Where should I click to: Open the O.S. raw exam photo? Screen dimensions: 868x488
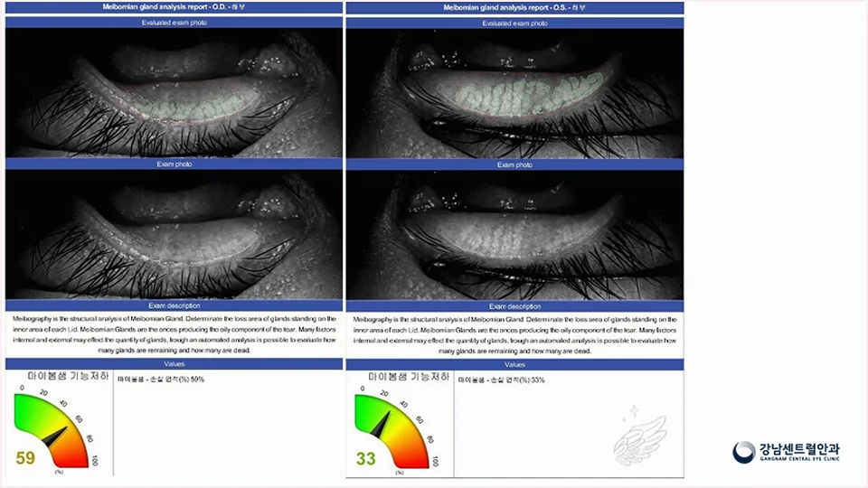[514, 235]
